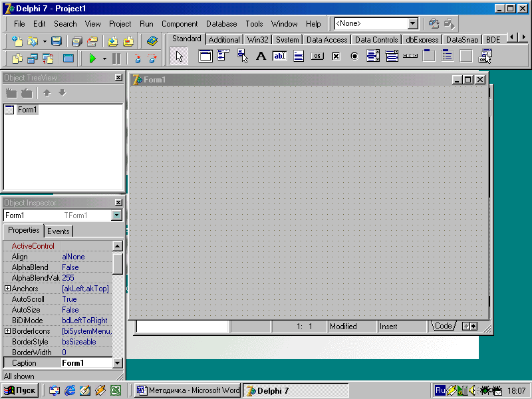Launch Internet Explorer from quick launch
532x399 pixels.
tap(70, 390)
